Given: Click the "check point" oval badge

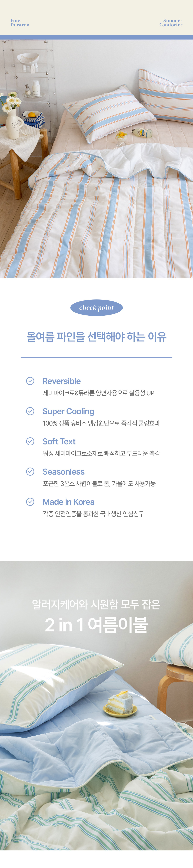Looking at the screenshot, I should coord(96,308).
